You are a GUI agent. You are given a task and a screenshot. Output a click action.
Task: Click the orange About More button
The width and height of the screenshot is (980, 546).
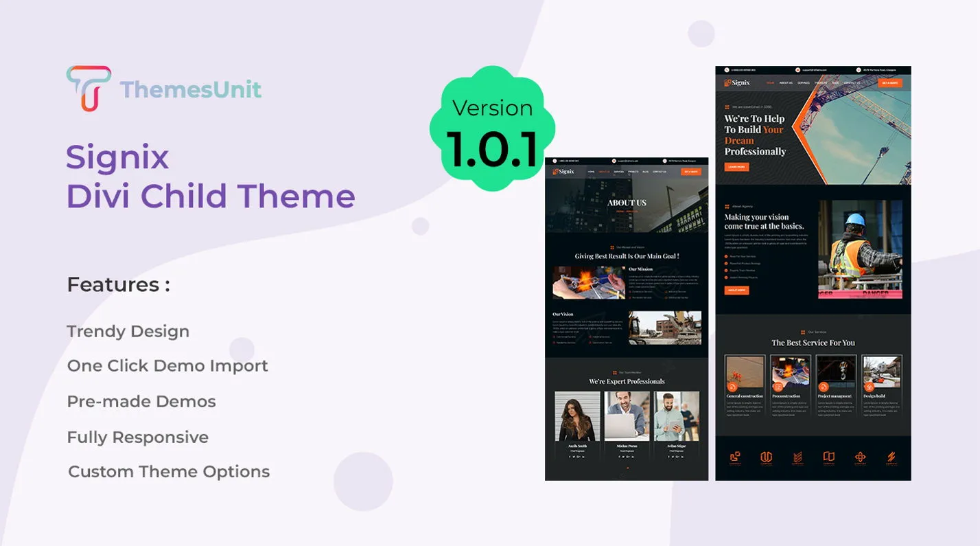click(736, 291)
